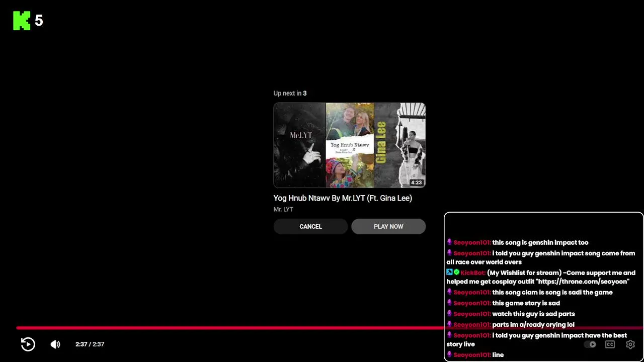The height and width of the screenshot is (362, 644).
Task: Click the 'Up next in 3' countdown text
Action: [x=290, y=94]
